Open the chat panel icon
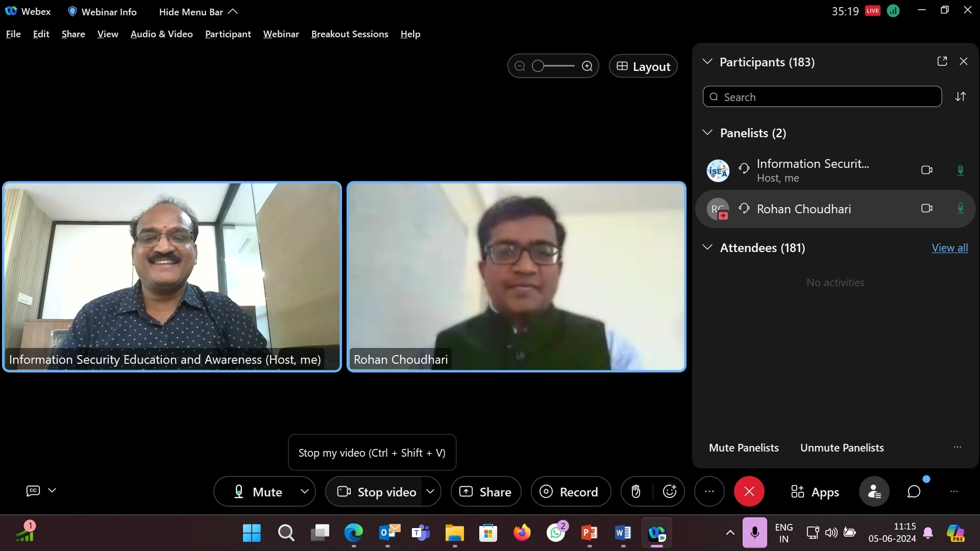The width and height of the screenshot is (980, 551). [914, 492]
